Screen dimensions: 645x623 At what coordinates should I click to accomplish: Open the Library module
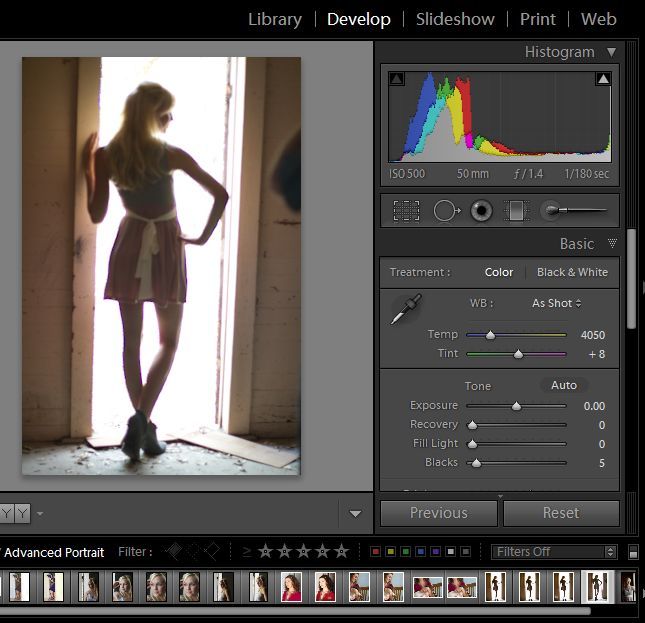(x=275, y=19)
